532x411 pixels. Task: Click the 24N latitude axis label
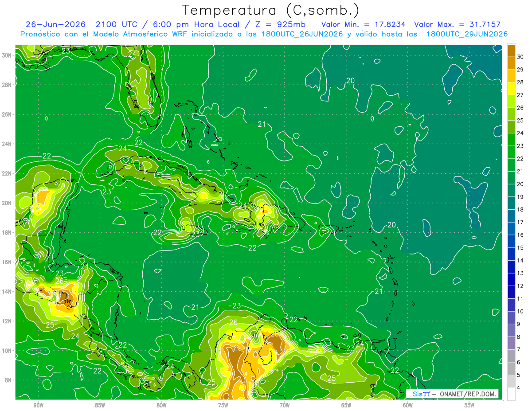[x=7, y=144]
